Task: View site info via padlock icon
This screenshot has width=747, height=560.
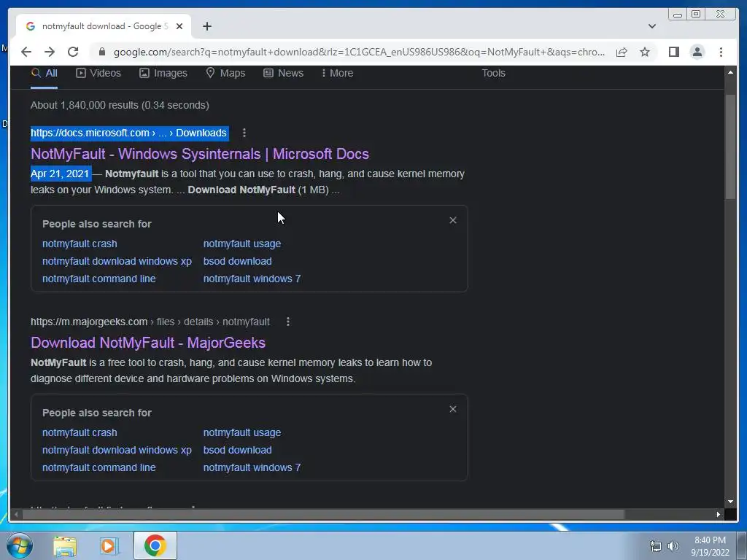Action: (101, 52)
